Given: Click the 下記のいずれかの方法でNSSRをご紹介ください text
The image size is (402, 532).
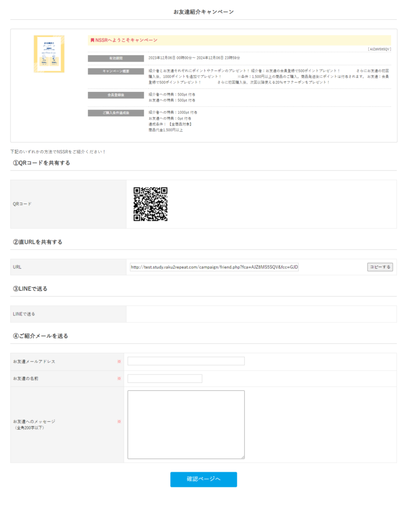Looking at the screenshot, I should point(58,152).
